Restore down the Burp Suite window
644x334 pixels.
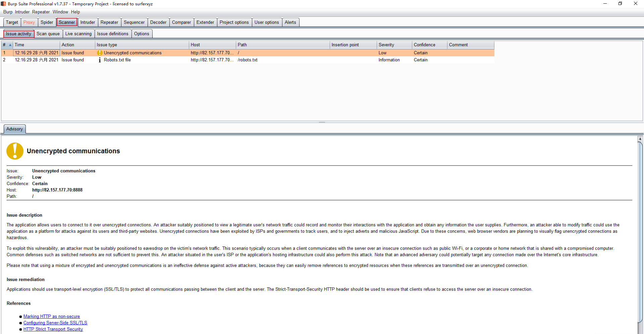click(x=620, y=4)
